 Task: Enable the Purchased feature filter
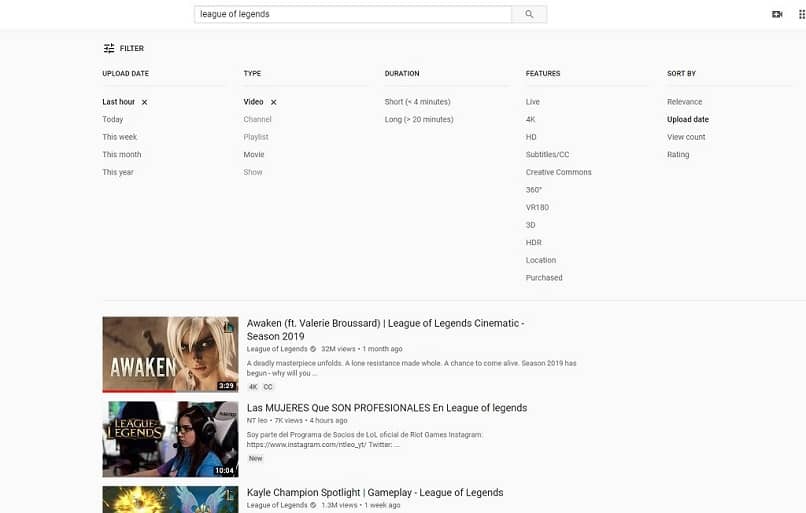point(544,278)
